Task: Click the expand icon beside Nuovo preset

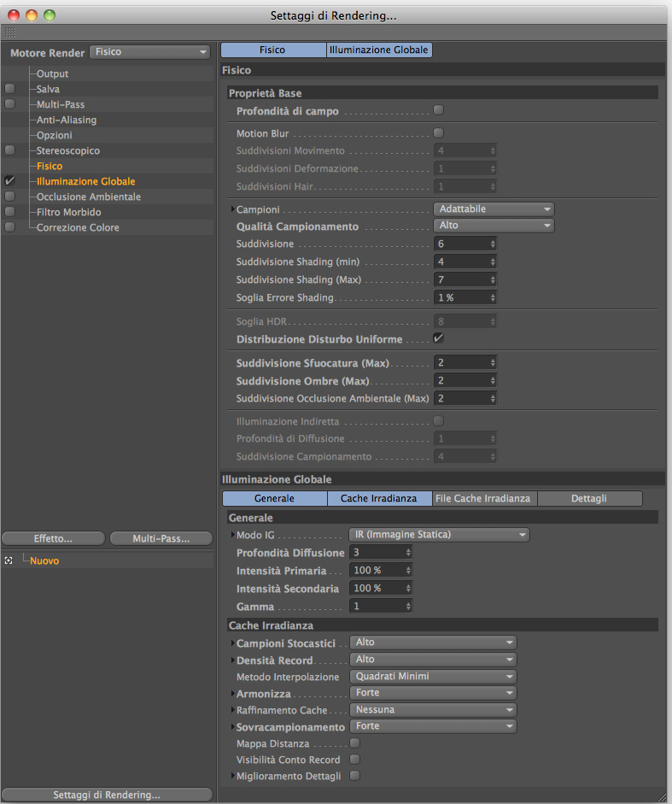Action: pyautogui.click(x=9, y=560)
